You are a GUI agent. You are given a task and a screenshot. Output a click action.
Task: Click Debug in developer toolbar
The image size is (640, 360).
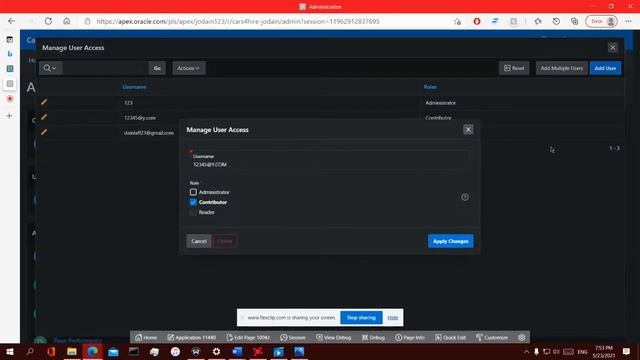tap(373, 338)
